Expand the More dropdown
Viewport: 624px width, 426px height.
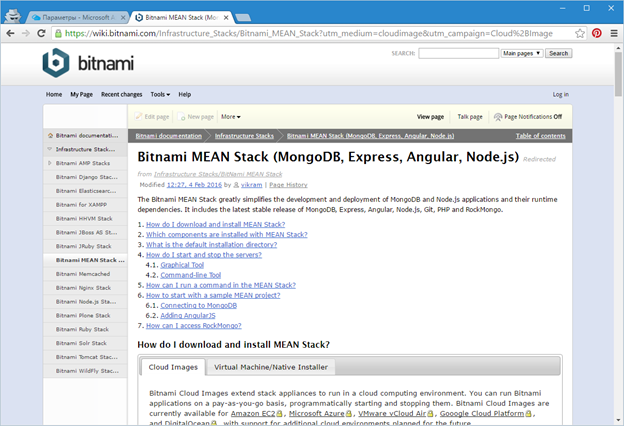[x=230, y=117]
